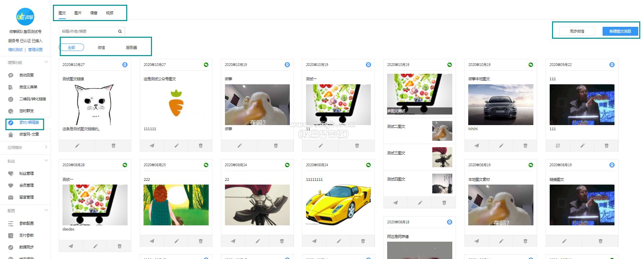Send the 11111111 yellow car card

tap(314, 241)
